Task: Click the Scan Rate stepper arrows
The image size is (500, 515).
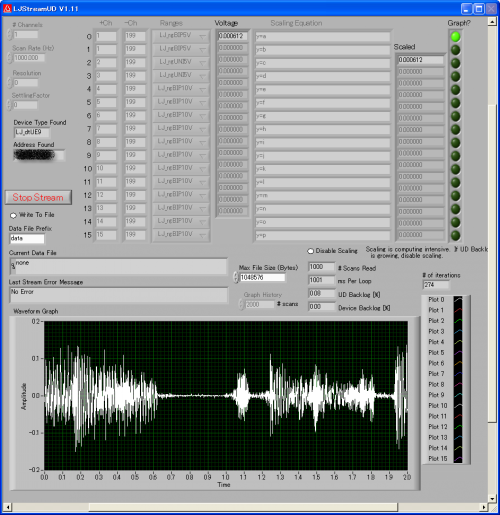Action: coord(9,58)
